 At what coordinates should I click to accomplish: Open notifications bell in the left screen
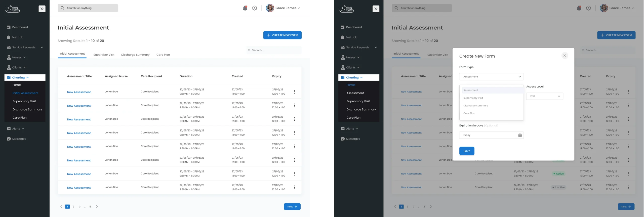(245, 8)
